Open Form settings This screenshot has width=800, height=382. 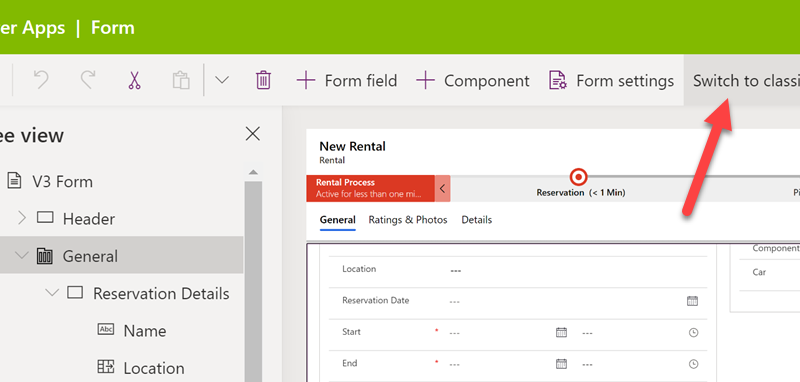[611, 81]
